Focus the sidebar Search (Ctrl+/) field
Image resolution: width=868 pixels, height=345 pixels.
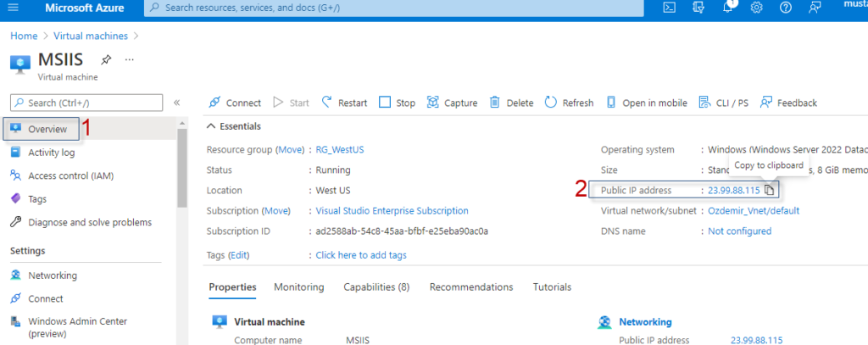[x=86, y=103]
